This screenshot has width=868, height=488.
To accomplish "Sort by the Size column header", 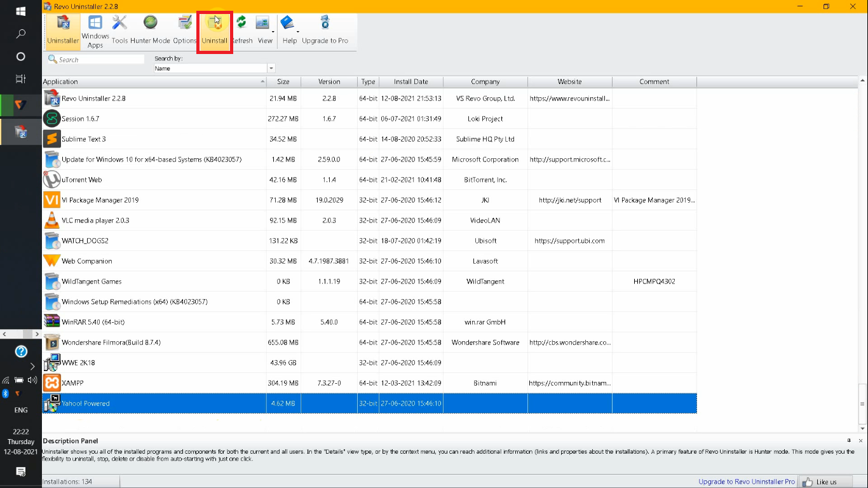I will click(x=283, y=81).
